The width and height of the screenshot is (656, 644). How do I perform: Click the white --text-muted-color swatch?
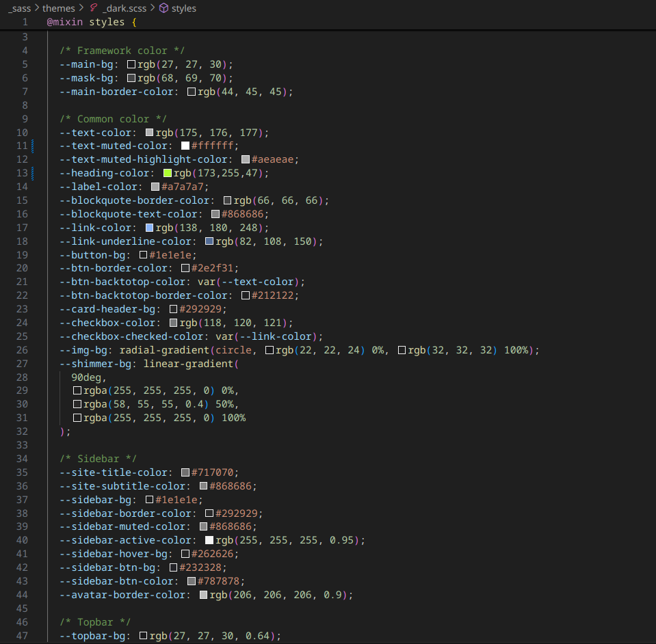pos(185,146)
